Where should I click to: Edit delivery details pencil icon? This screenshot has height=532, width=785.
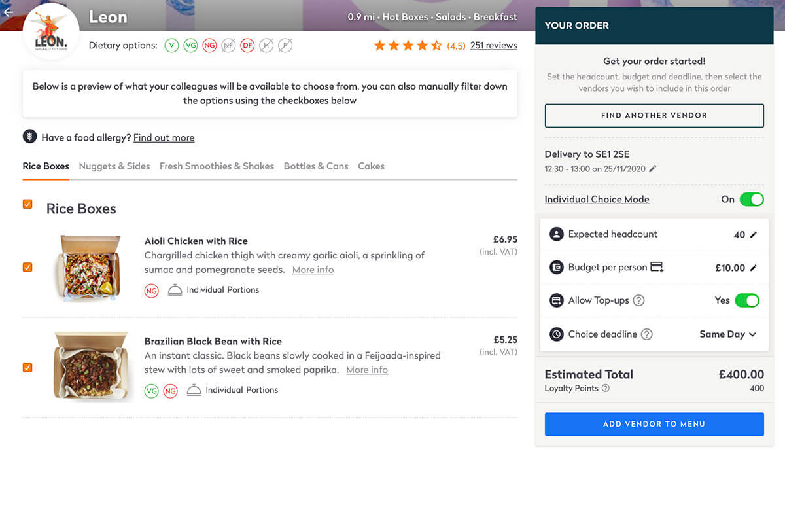pyautogui.click(x=653, y=169)
